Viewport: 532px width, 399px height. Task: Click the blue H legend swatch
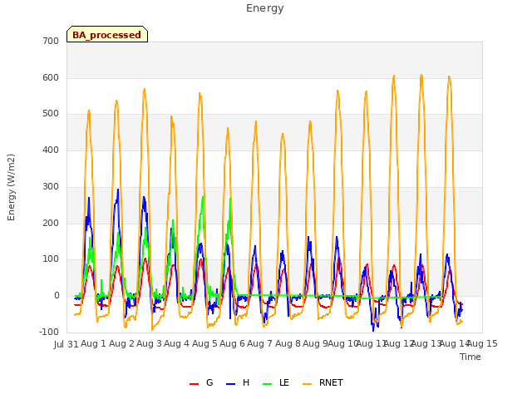[231, 384]
